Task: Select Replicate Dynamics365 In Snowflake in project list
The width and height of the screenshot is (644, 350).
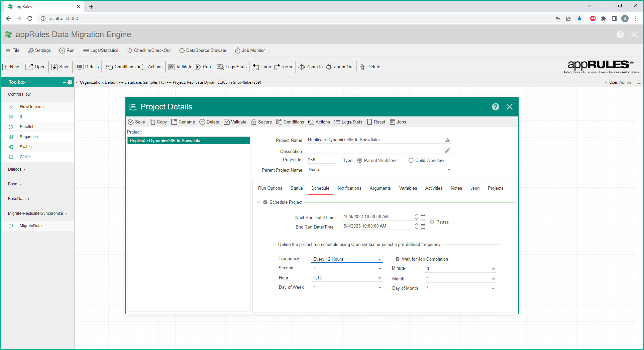Action: pos(189,141)
